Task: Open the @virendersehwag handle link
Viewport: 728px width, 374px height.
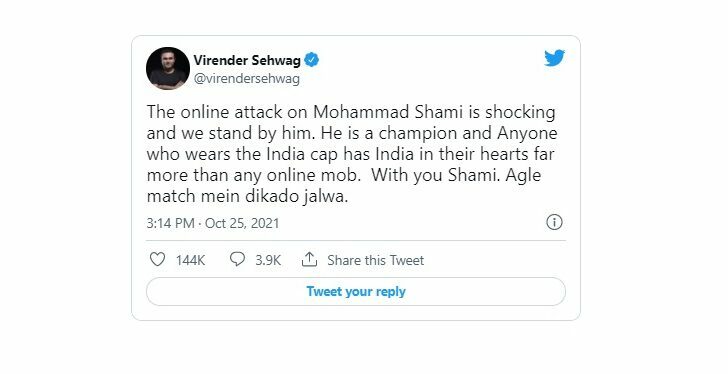Action: pos(247,78)
